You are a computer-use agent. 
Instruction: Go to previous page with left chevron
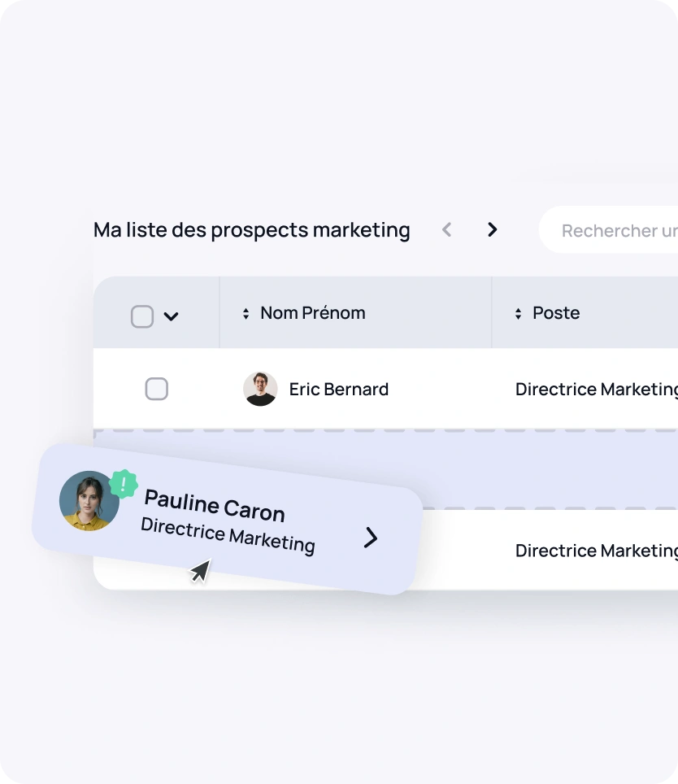pos(446,230)
